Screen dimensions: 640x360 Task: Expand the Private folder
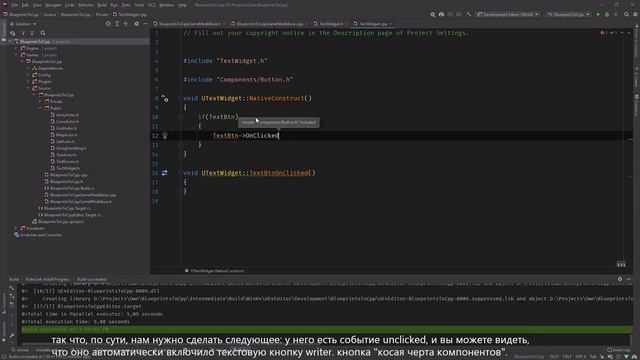tap(40, 101)
